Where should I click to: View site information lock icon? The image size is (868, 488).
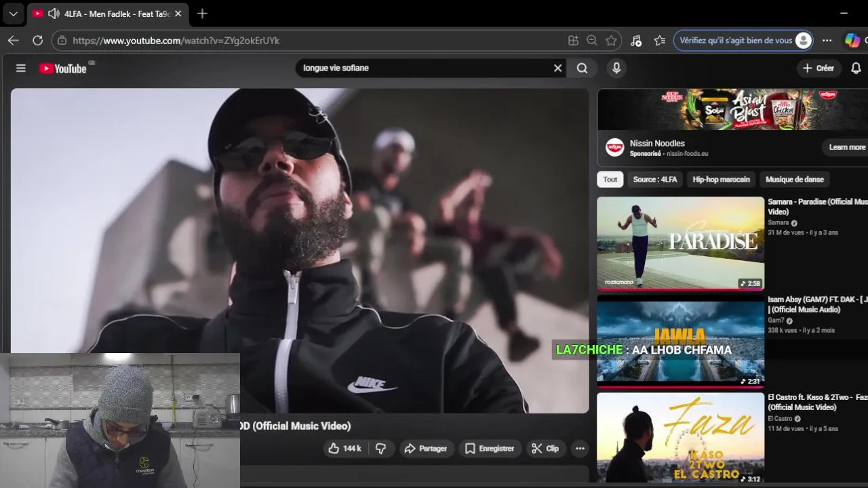tap(62, 41)
